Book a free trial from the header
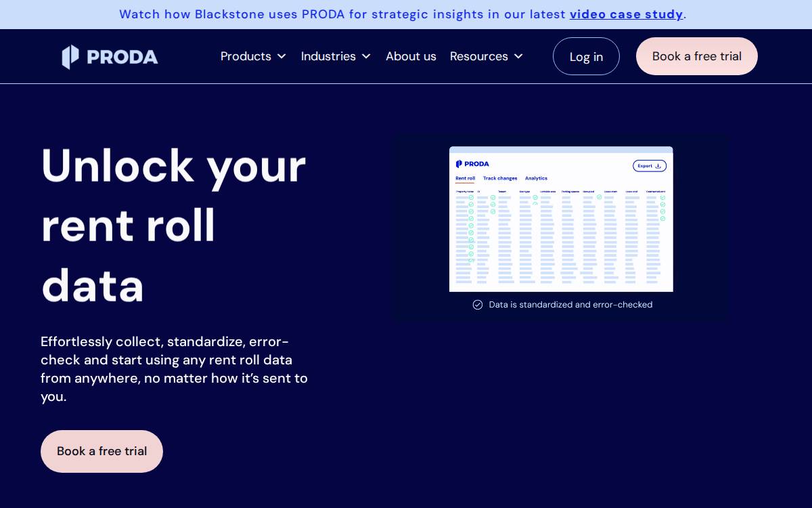 coord(697,56)
